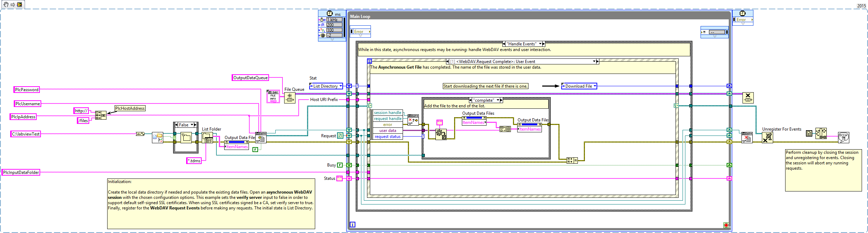This screenshot has height=233, width=868.
Task: Click the Merge Errors node
Action: coord(572,161)
